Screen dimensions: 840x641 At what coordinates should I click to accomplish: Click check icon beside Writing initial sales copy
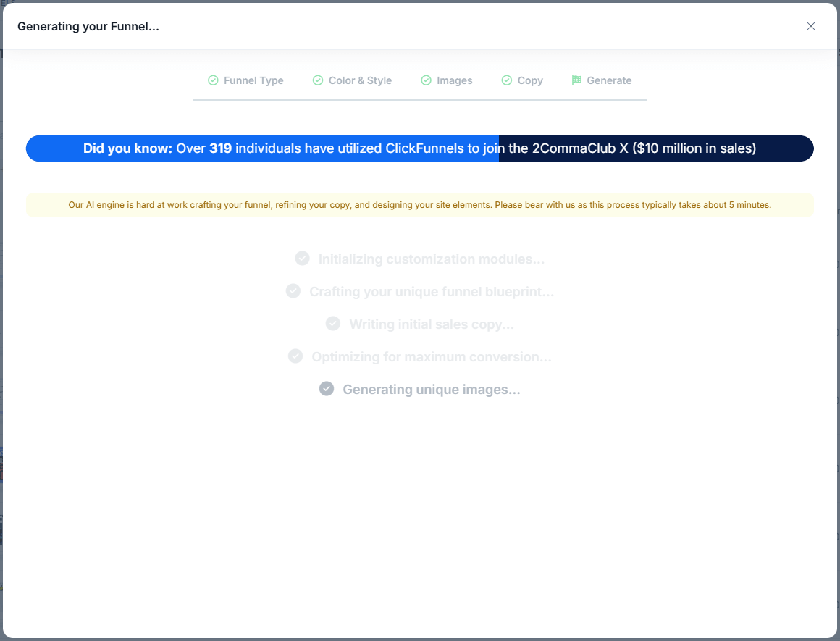click(x=333, y=324)
